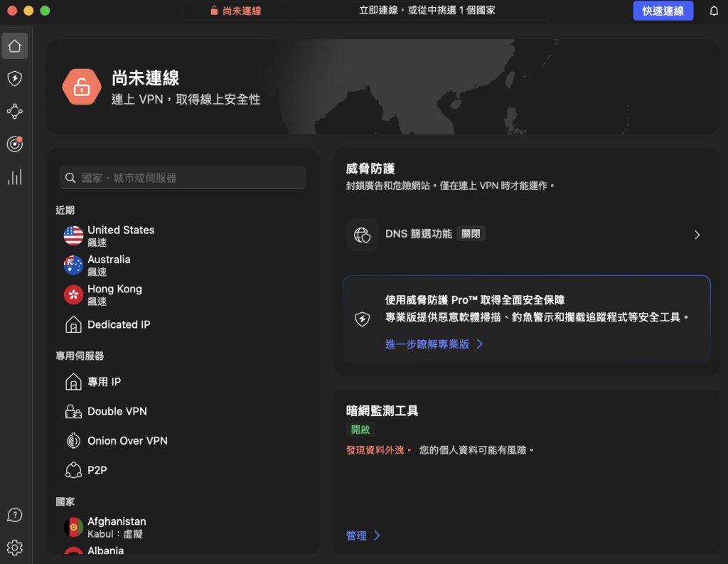The width and height of the screenshot is (728, 564).
Task: Expand the DNS 篩選功能 row chevron
Action: pyautogui.click(x=697, y=235)
